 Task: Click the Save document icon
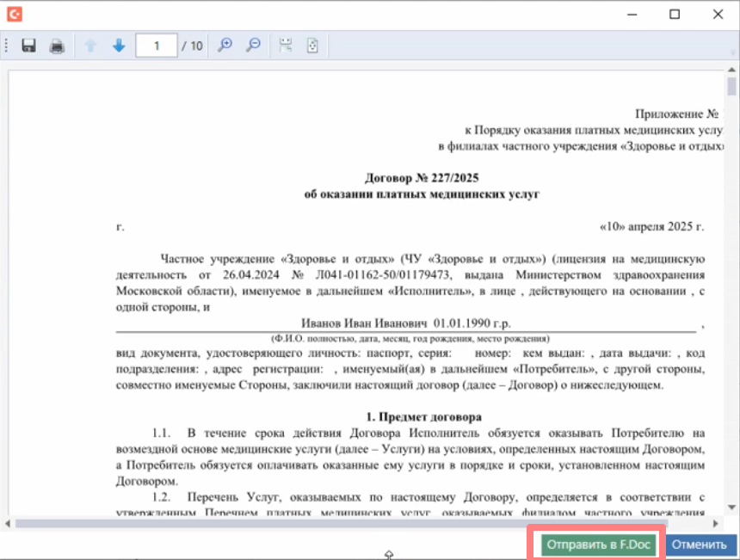(x=28, y=46)
